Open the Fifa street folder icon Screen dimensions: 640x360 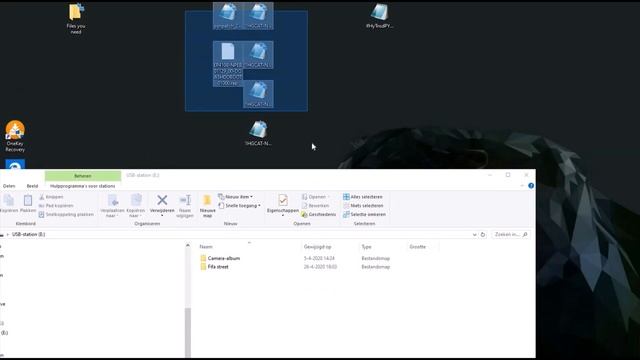pos(203,267)
